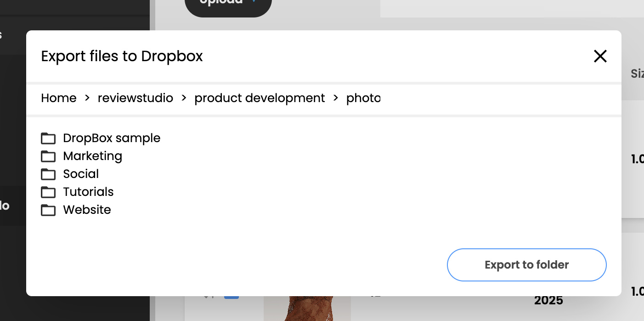Click the DropBox sample folder icon
644x321 pixels.
(x=48, y=138)
